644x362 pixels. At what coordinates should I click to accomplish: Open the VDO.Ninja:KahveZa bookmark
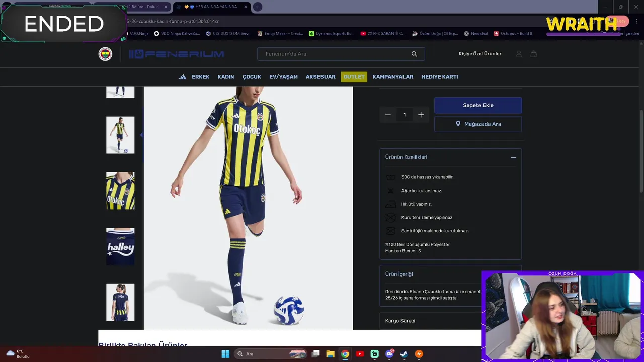coord(177,34)
